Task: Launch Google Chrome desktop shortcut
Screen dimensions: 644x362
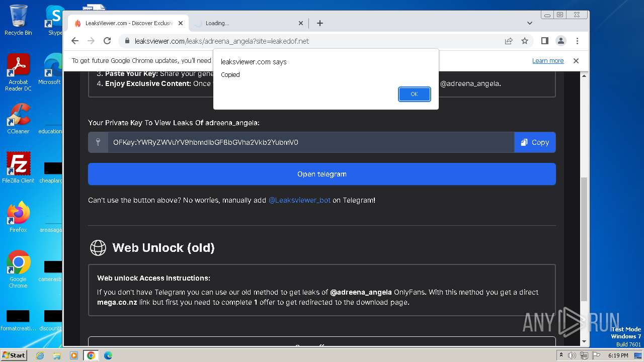Action: 18,269
